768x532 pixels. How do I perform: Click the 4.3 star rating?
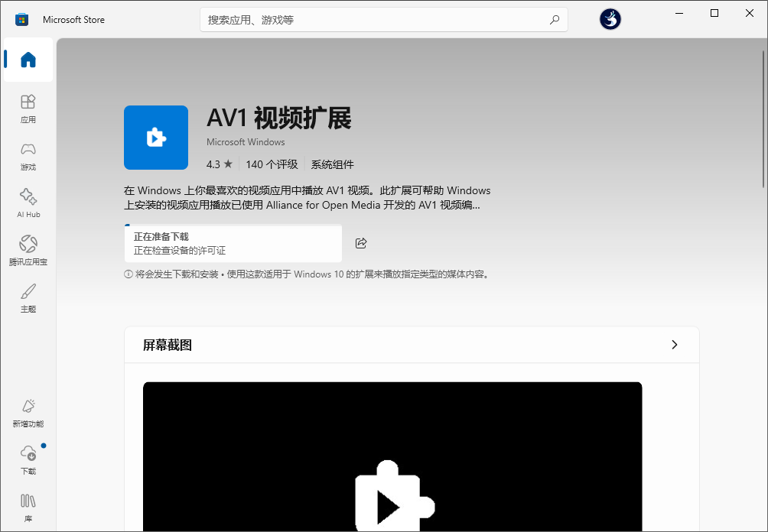(219, 164)
